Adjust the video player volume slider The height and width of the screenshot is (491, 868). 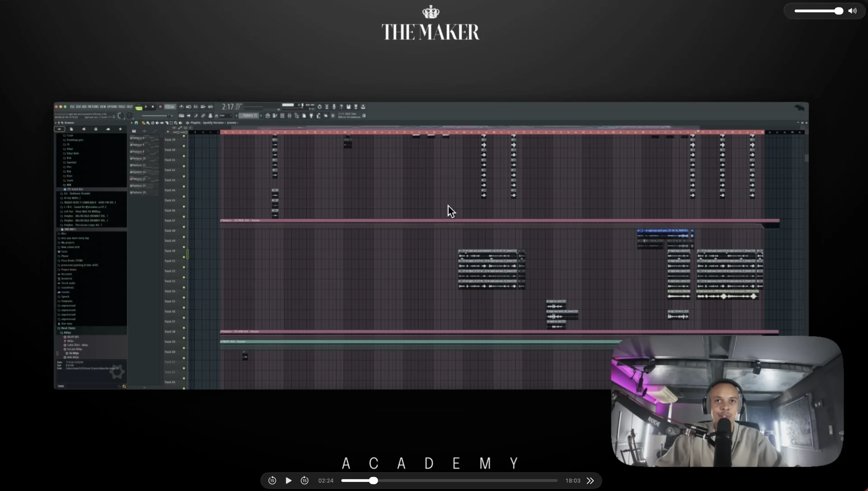818,11
